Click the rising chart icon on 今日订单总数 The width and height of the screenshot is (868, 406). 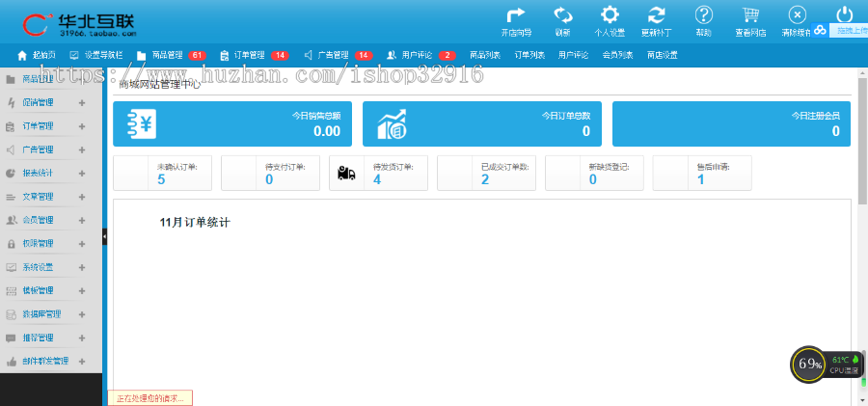(x=392, y=124)
